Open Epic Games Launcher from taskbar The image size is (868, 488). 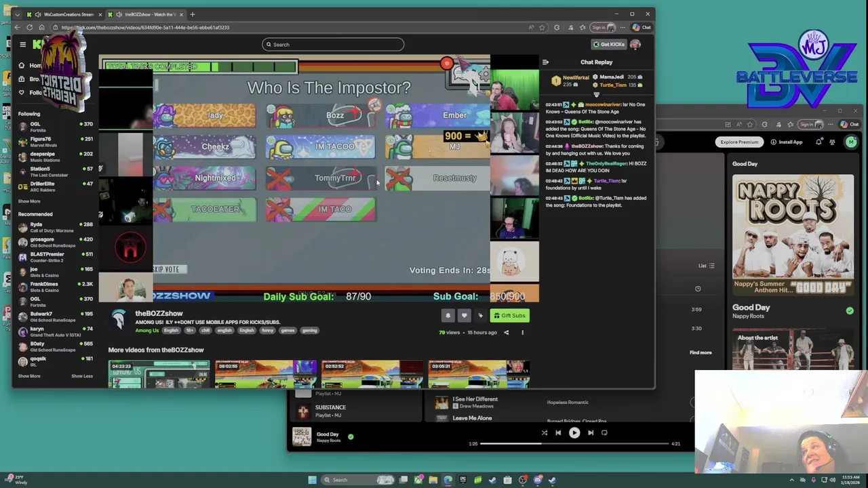pyautogui.click(x=462, y=480)
